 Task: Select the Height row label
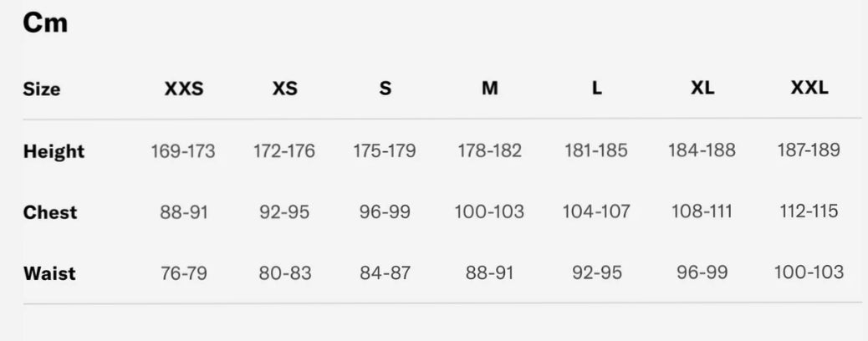pyautogui.click(x=54, y=151)
